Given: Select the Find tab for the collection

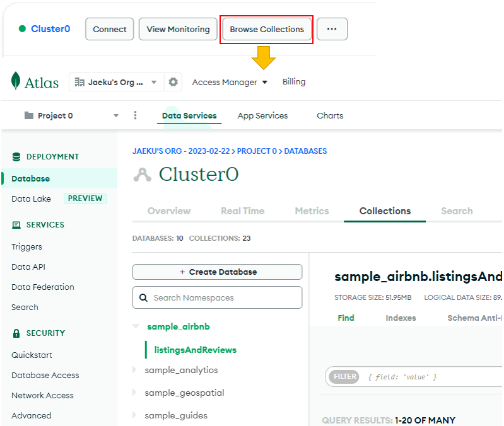Looking at the screenshot, I should tap(346, 318).
